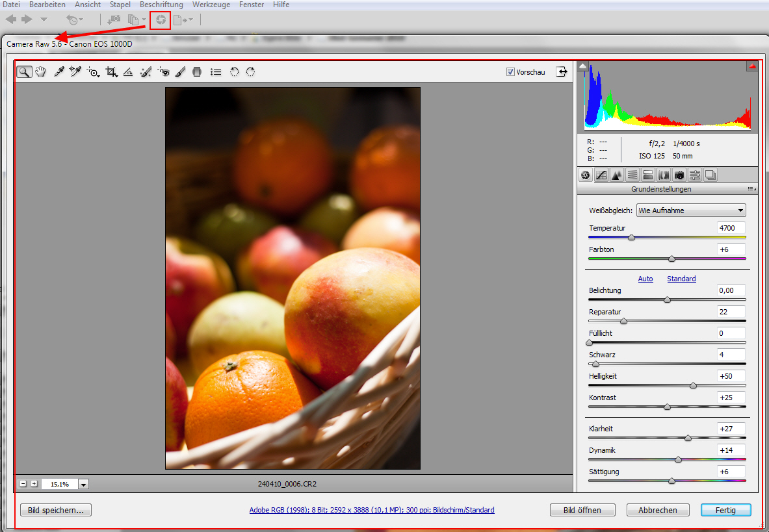
Task: Open the Tone Curve panel tab
Action: tap(601, 175)
